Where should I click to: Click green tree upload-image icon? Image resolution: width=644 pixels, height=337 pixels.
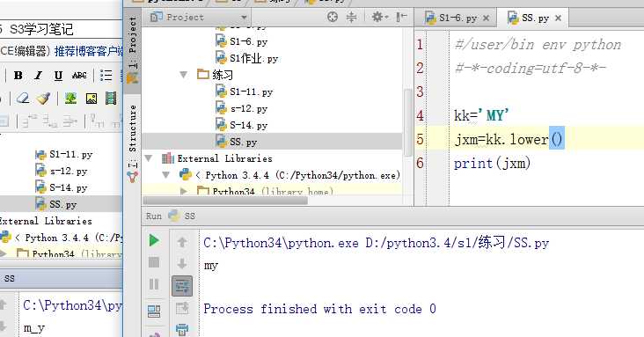(70, 99)
